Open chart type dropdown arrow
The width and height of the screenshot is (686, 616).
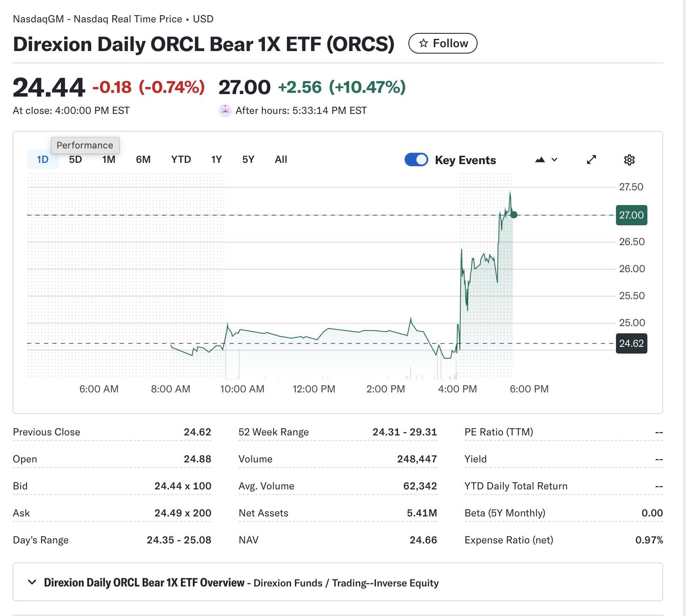(x=554, y=160)
